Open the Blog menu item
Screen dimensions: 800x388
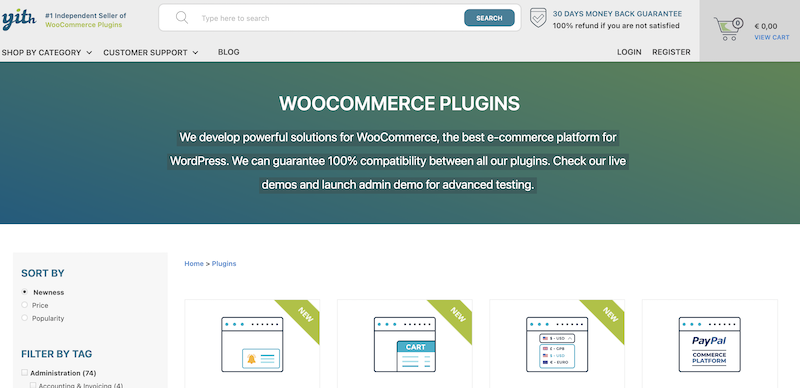pyautogui.click(x=229, y=52)
